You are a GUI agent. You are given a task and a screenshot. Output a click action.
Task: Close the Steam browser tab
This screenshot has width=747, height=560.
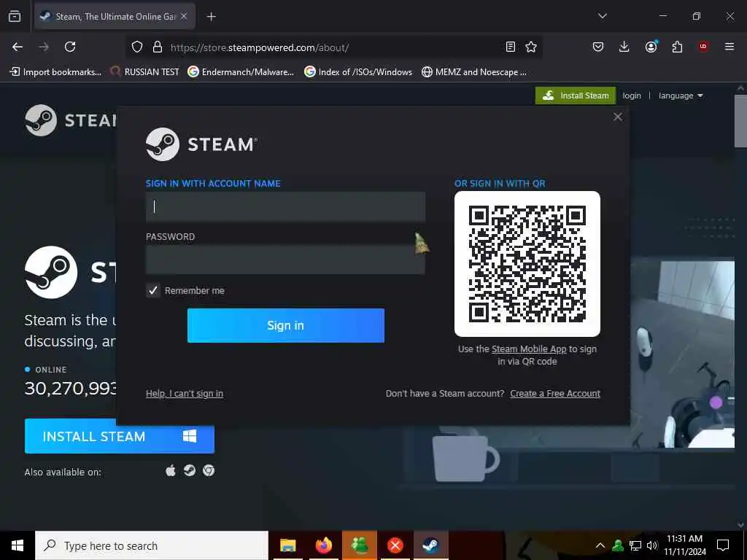click(184, 16)
